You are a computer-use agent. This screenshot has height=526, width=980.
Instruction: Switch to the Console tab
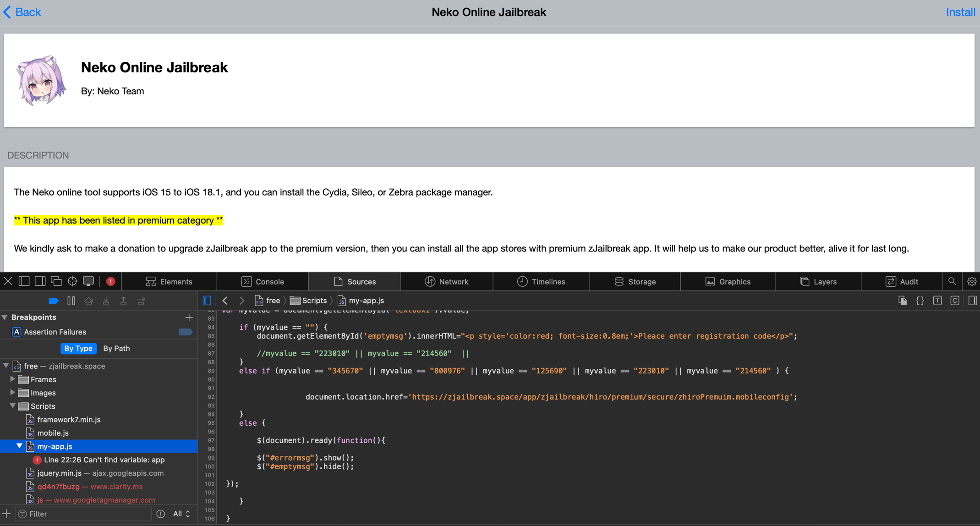coord(263,281)
